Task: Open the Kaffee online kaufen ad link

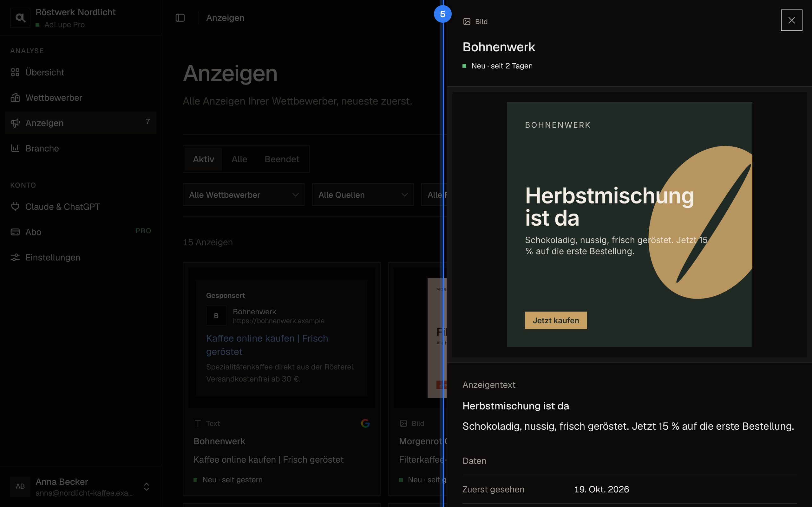Action: point(267,345)
